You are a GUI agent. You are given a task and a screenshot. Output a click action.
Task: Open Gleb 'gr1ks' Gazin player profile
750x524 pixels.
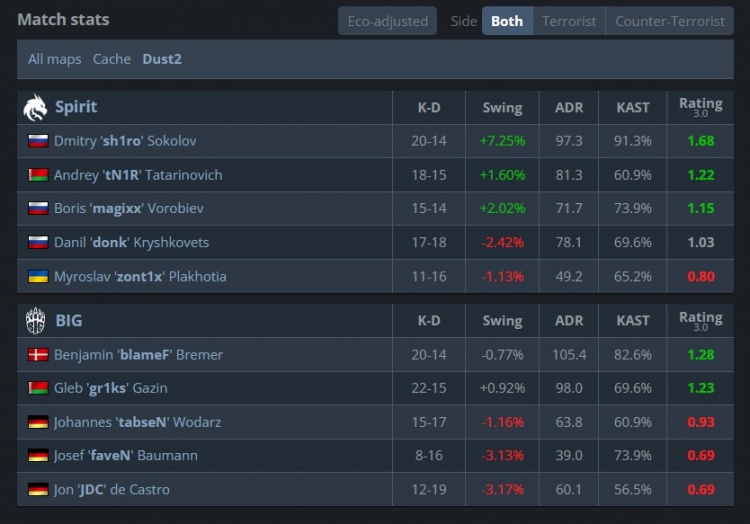111,388
